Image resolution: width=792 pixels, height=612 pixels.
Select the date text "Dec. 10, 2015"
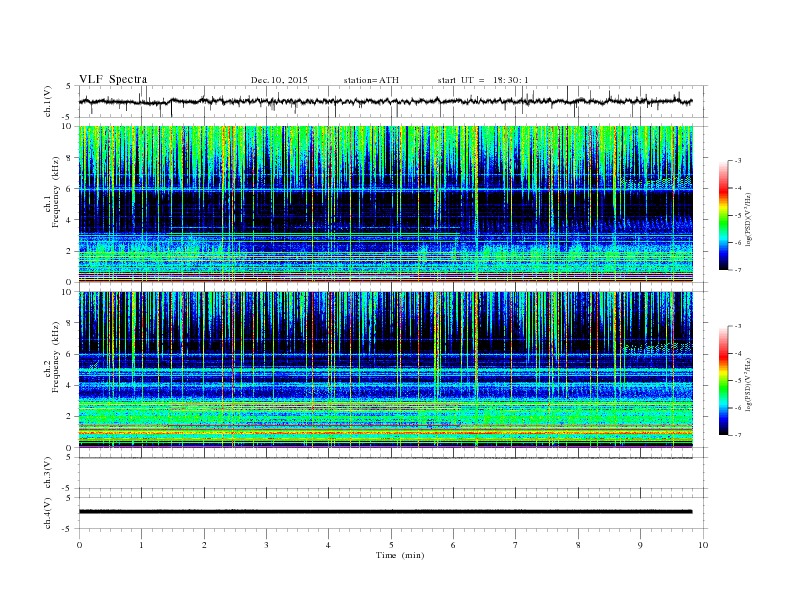tap(279, 80)
